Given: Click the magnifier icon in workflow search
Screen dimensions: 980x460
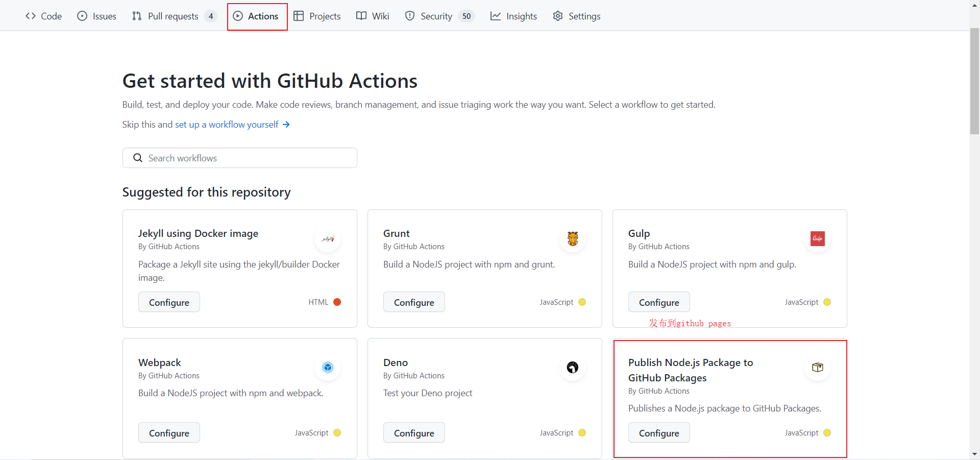Looking at the screenshot, I should 138,158.
